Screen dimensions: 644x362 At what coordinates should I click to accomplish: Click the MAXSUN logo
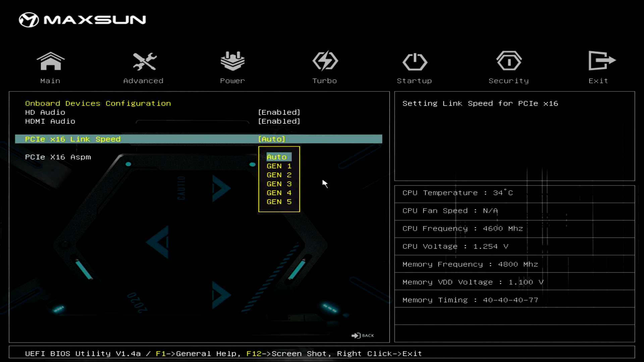pyautogui.click(x=83, y=20)
